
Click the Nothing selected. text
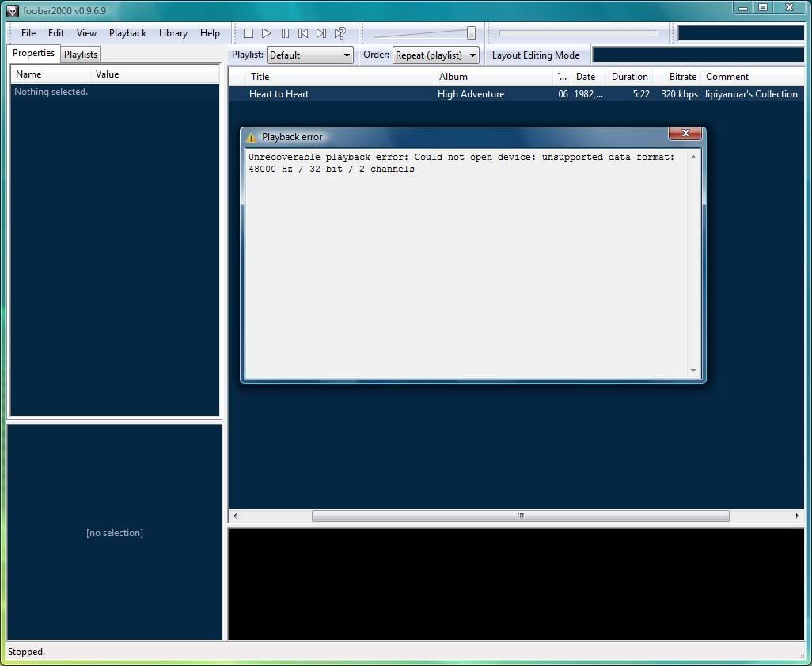51,92
